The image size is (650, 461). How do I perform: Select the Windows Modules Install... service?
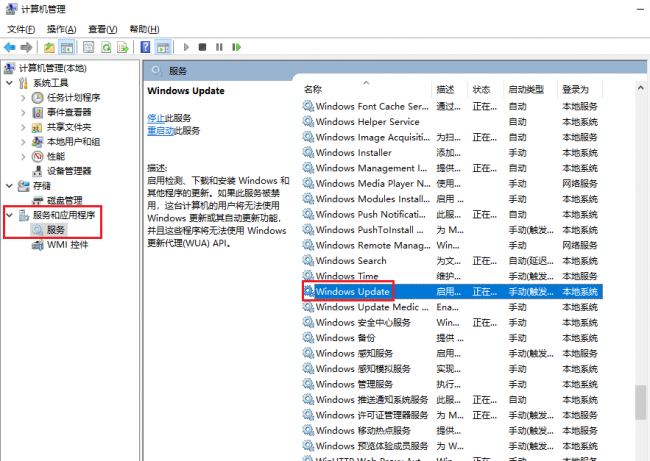[452, 199]
